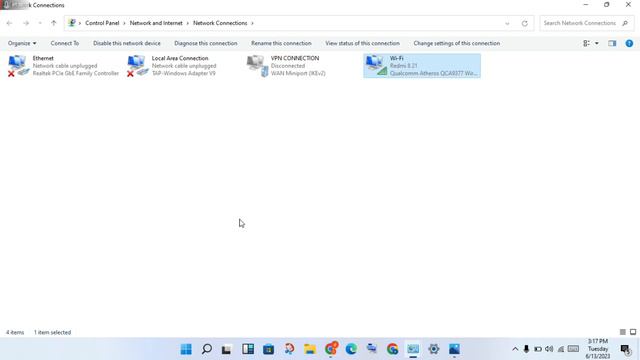Open taskbar Search

207,349
